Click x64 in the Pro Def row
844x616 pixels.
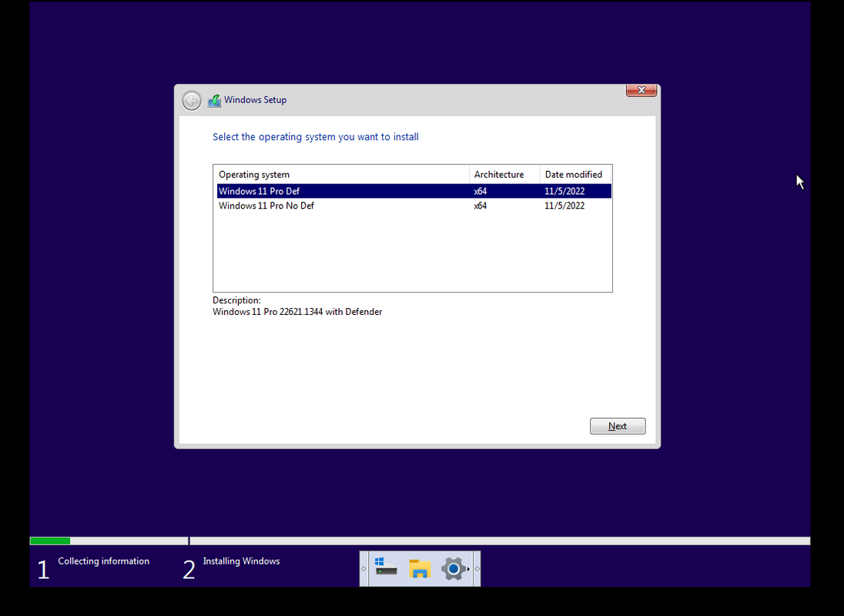coord(480,191)
